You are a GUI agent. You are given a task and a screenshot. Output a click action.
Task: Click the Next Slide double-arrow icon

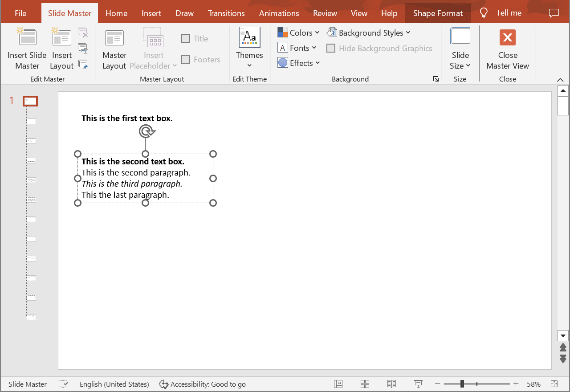point(563,359)
